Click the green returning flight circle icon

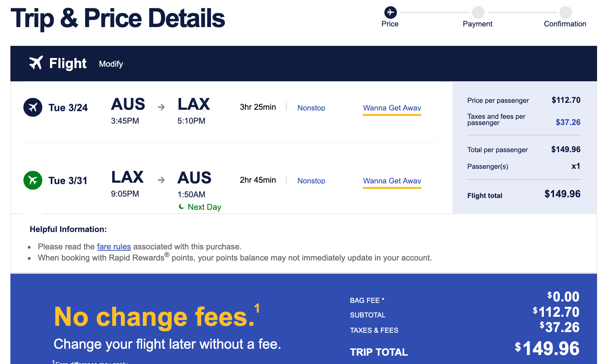tap(33, 180)
